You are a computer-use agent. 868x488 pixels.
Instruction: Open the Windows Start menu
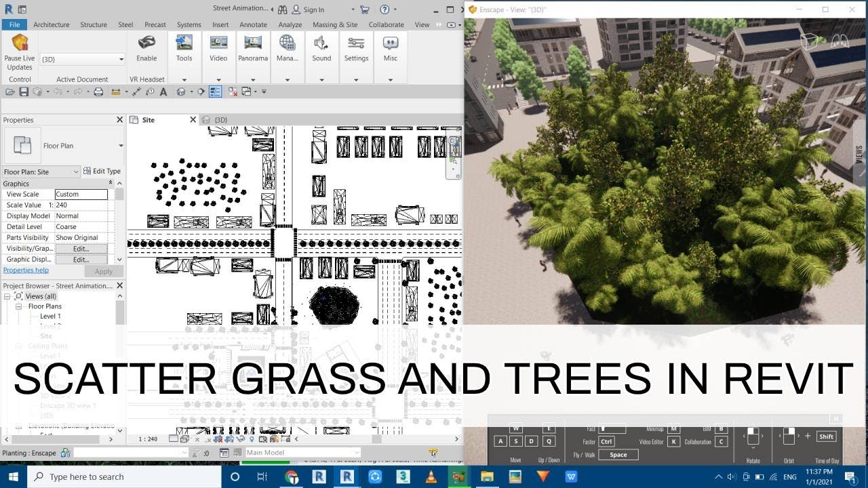pos(14,476)
